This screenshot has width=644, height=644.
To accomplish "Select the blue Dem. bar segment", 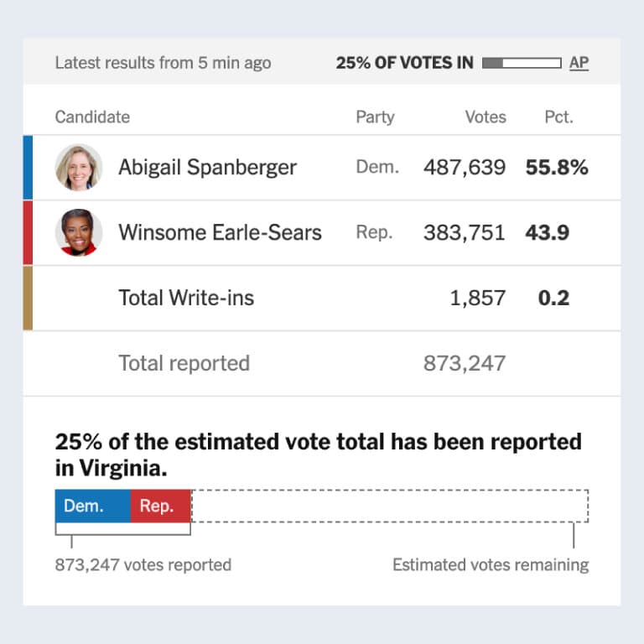I will [x=92, y=506].
